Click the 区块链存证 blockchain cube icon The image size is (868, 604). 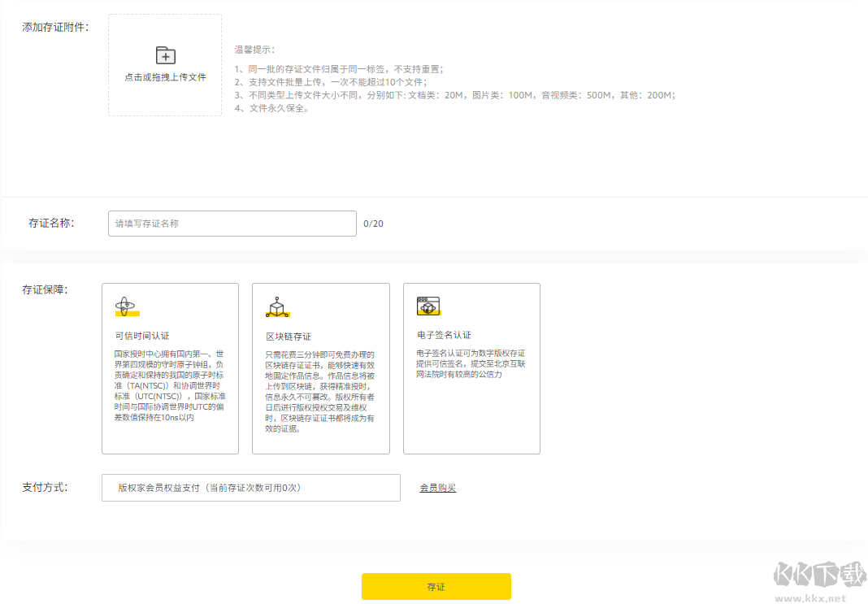[x=276, y=306]
